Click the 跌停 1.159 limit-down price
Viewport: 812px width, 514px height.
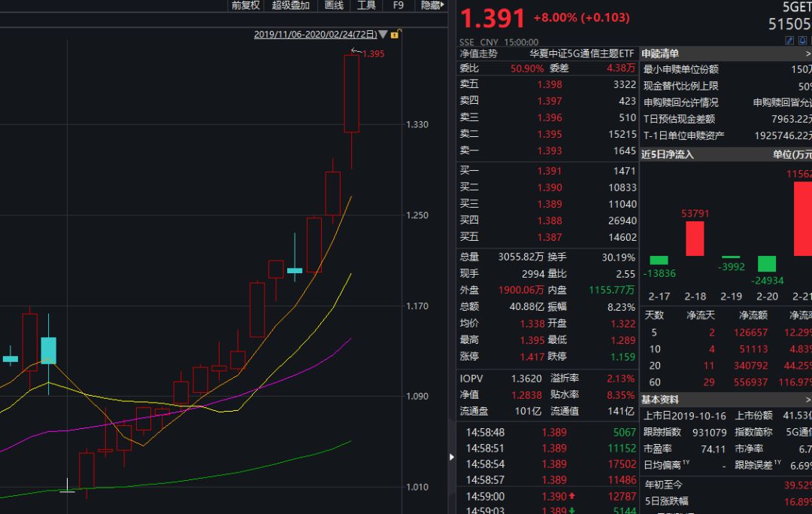coord(623,357)
